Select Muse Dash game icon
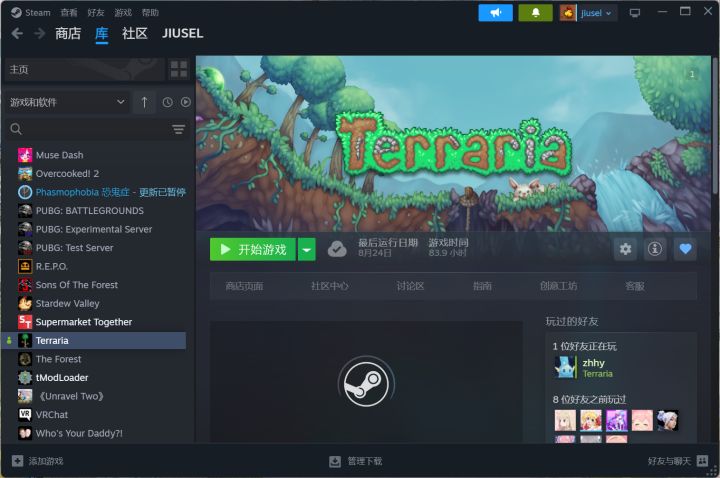The width and height of the screenshot is (720, 478). pyautogui.click(x=25, y=155)
